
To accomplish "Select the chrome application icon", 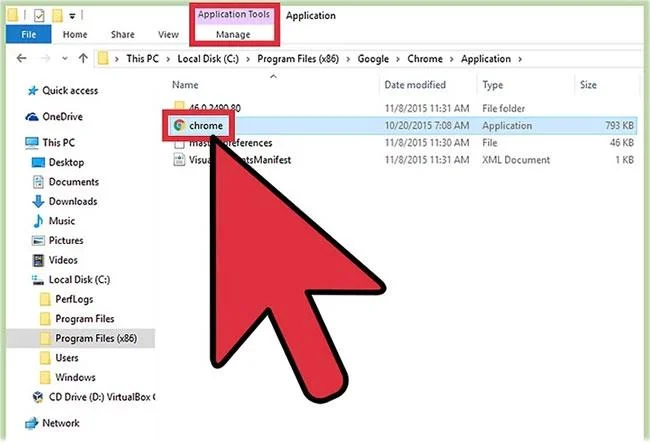I will (x=179, y=125).
